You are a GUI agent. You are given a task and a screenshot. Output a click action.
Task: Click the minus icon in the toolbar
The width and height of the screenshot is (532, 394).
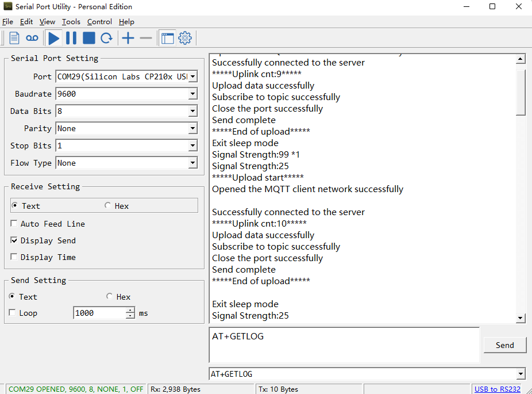(x=146, y=38)
